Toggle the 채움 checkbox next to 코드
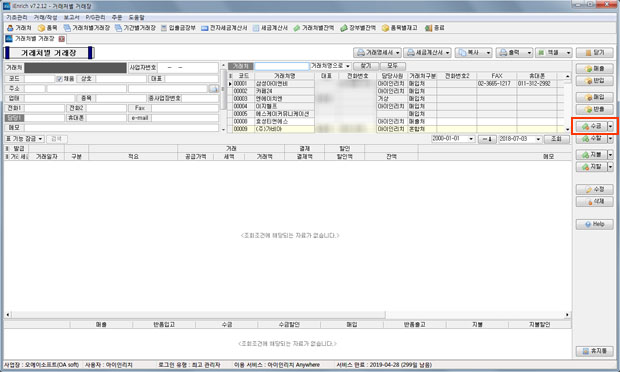Image resolution: width=620 pixels, height=372 pixels. coord(59,79)
